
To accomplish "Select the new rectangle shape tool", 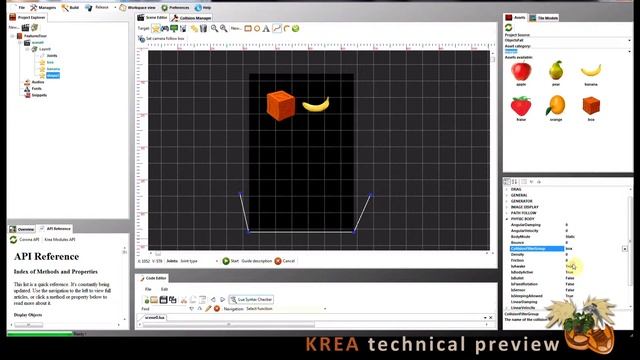I will pyautogui.click(x=248, y=29).
